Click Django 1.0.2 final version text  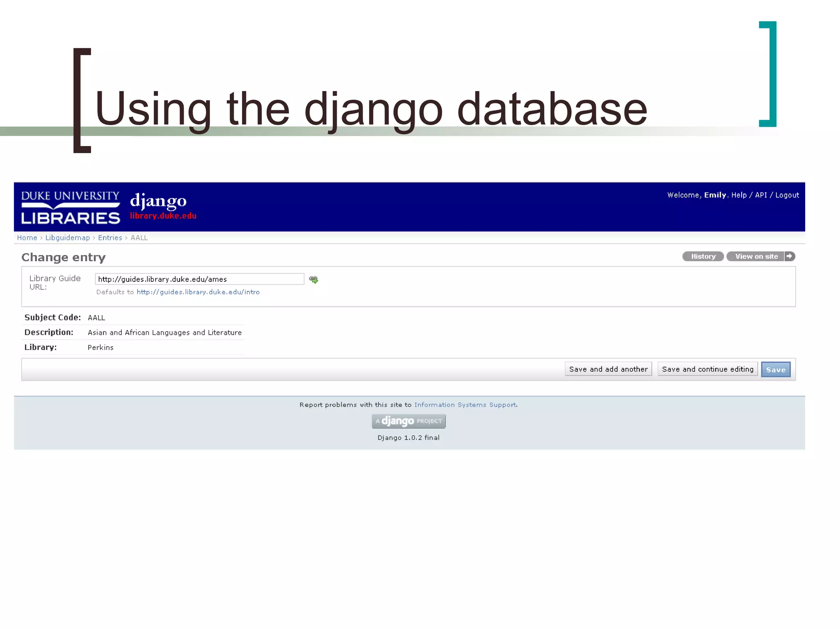pos(409,438)
